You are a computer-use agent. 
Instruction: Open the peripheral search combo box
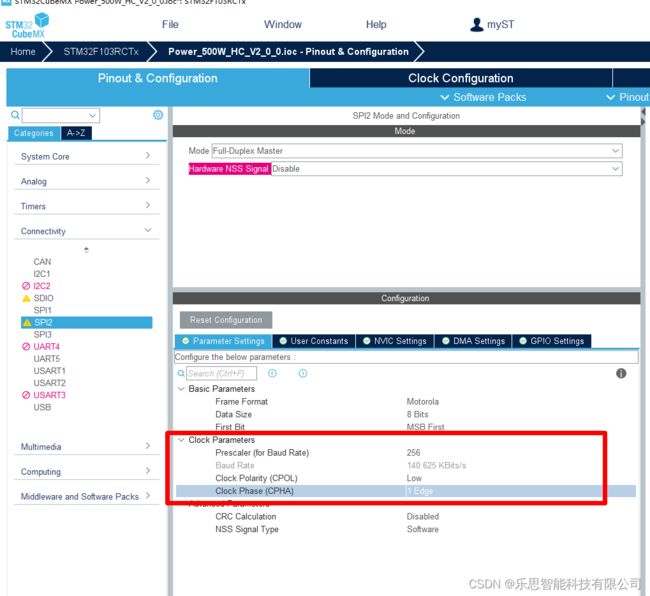pyautogui.click(x=61, y=115)
